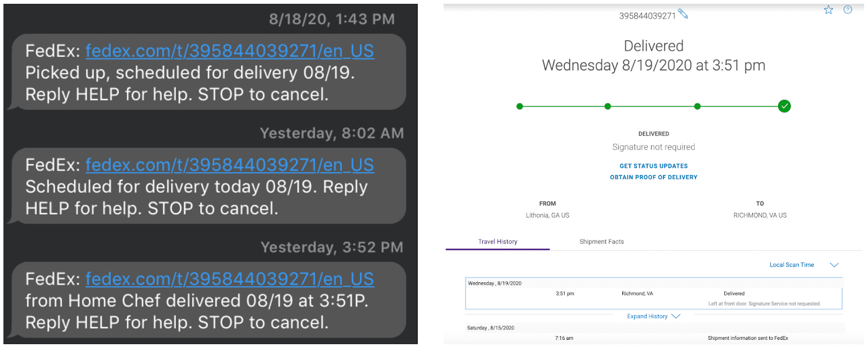Click the star favorite icon
The height and width of the screenshot is (348, 868).
tap(828, 10)
